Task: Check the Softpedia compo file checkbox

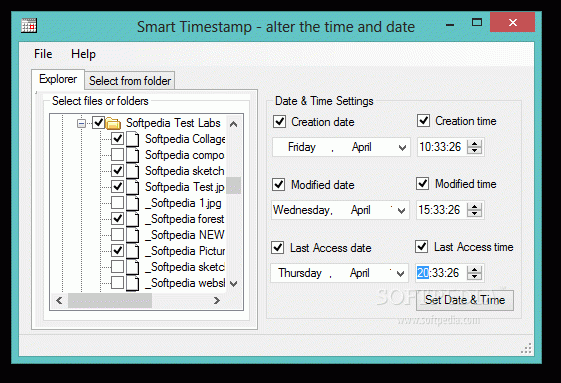Action: (x=117, y=155)
